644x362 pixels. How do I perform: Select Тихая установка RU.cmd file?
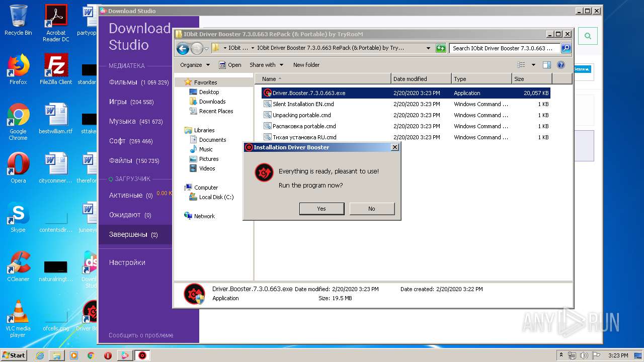(406, 137)
